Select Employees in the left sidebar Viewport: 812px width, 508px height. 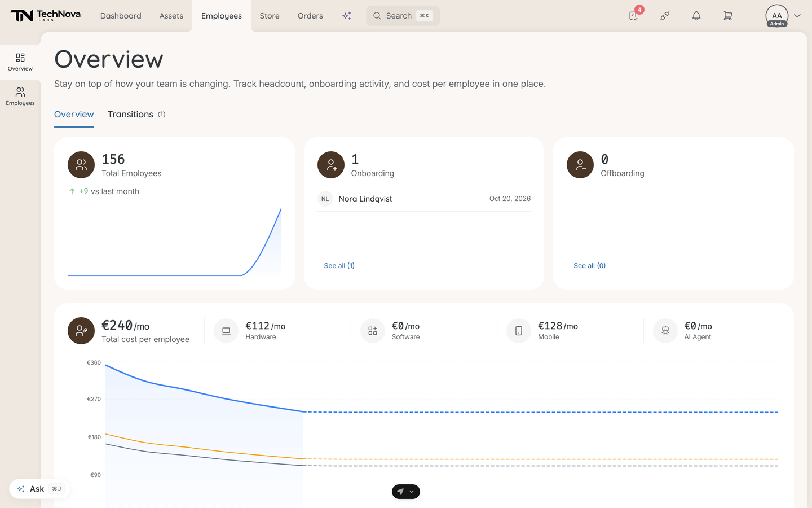coord(20,97)
